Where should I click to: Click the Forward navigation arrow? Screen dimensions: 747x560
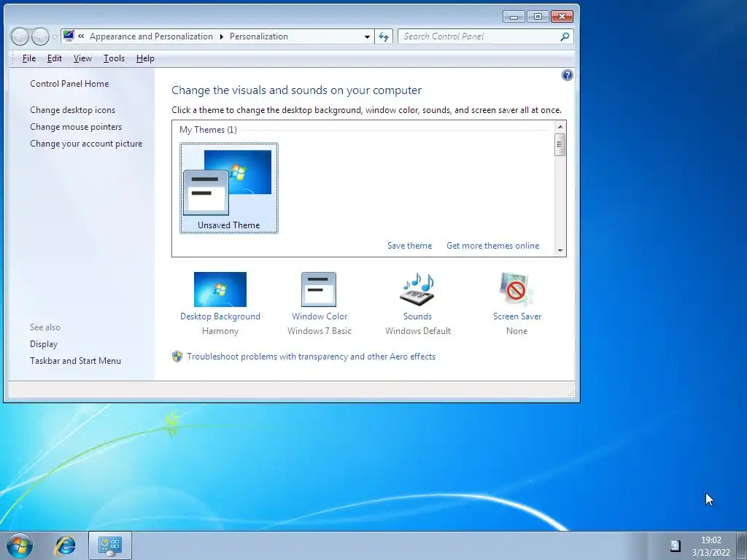40,36
